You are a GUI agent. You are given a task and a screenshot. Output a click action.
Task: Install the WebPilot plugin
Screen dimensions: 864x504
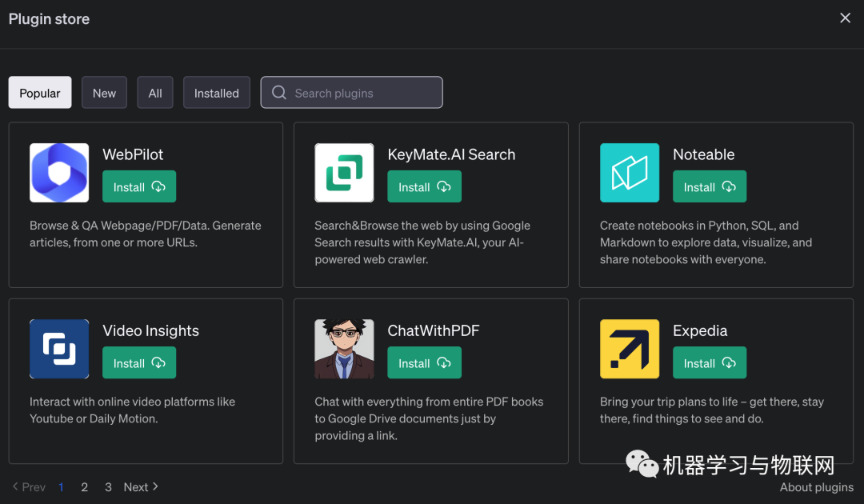139,187
